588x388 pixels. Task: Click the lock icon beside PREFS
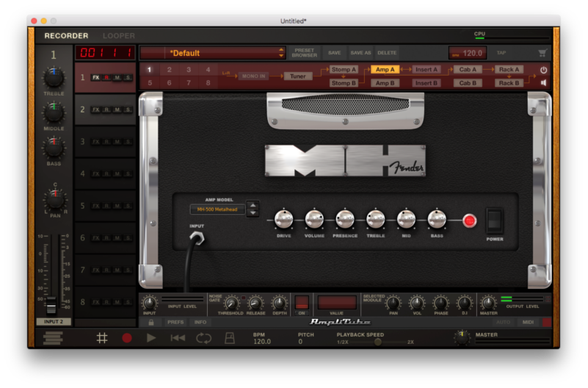[150, 323]
